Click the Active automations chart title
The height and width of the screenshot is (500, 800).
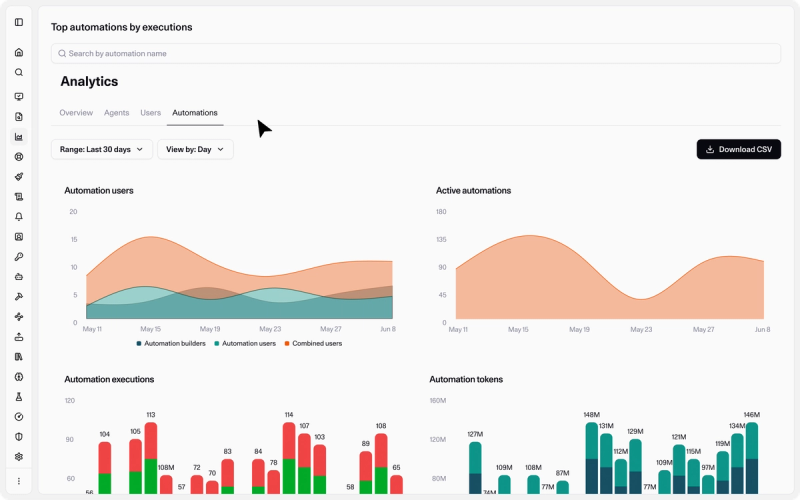click(x=473, y=190)
